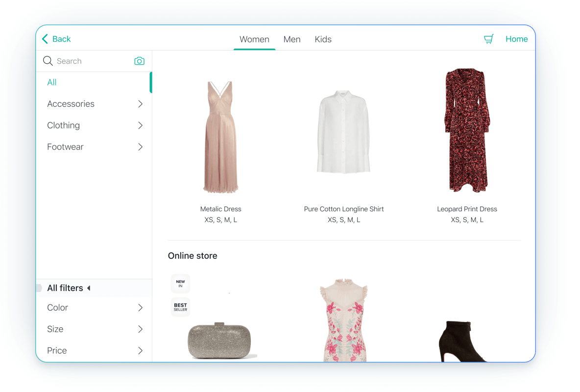Open the Size filter options
Image resolution: width=580 pixels, height=392 pixels.
click(x=140, y=329)
